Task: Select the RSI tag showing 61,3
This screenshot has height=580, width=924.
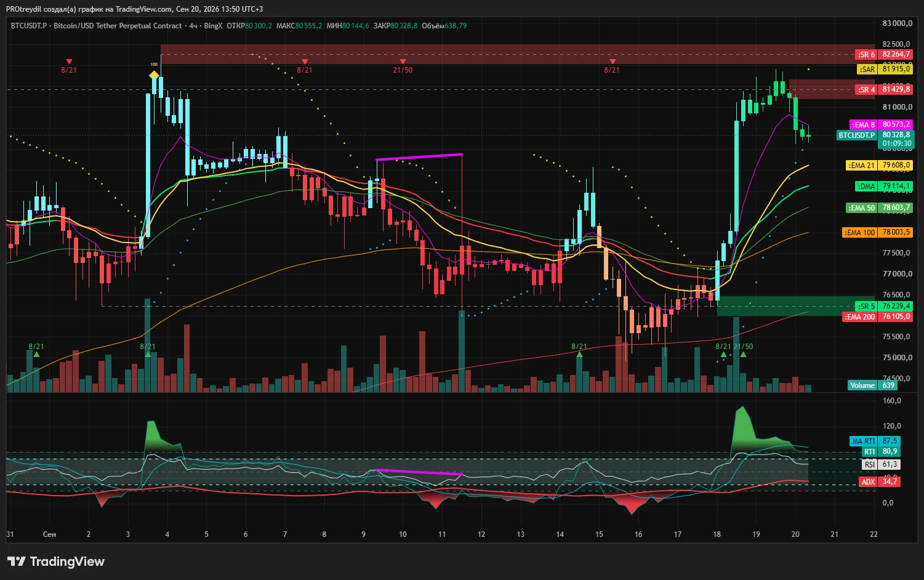Action: pyautogui.click(x=869, y=465)
